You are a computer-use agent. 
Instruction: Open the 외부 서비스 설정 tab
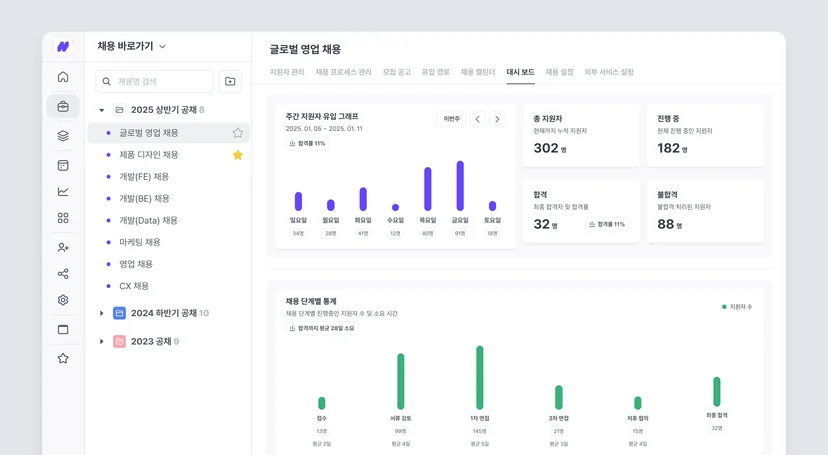pos(609,72)
